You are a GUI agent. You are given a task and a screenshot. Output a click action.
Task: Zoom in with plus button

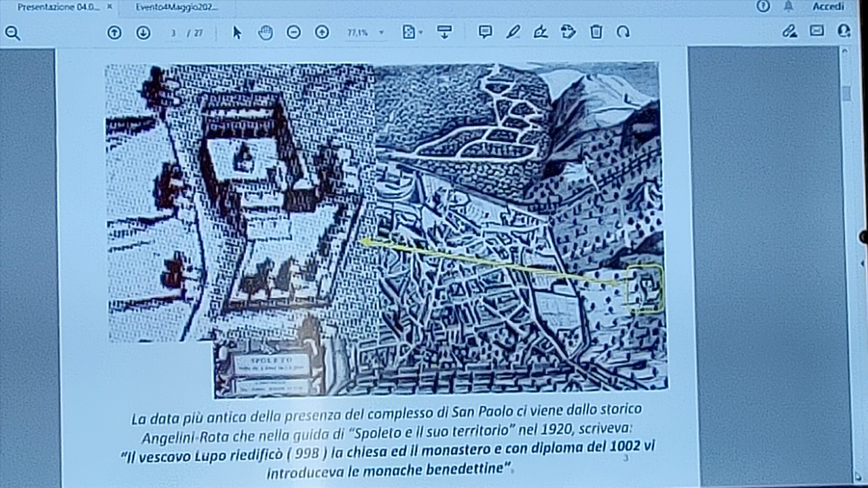click(x=322, y=33)
